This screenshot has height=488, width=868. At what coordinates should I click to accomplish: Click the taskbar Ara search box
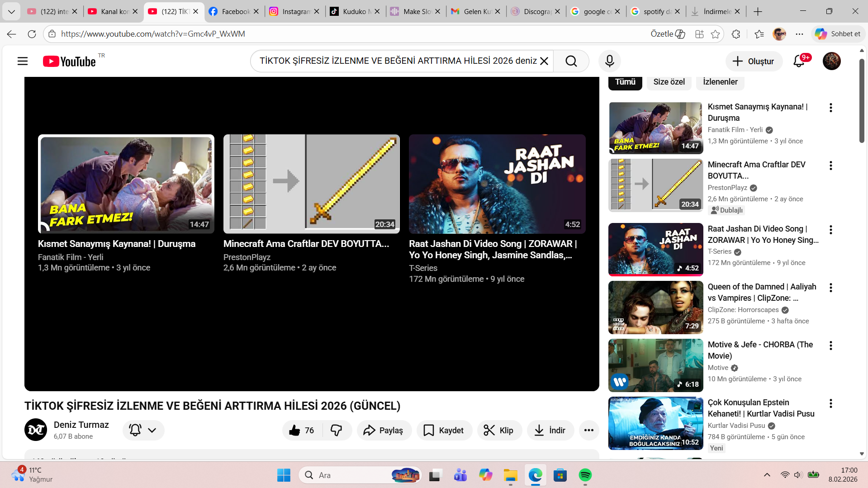click(360, 475)
